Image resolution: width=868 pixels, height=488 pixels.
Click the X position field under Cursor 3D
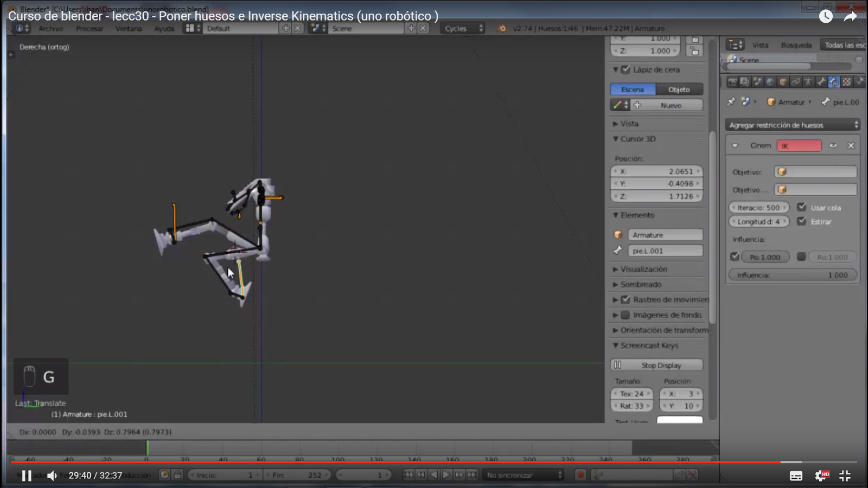pyautogui.click(x=656, y=170)
